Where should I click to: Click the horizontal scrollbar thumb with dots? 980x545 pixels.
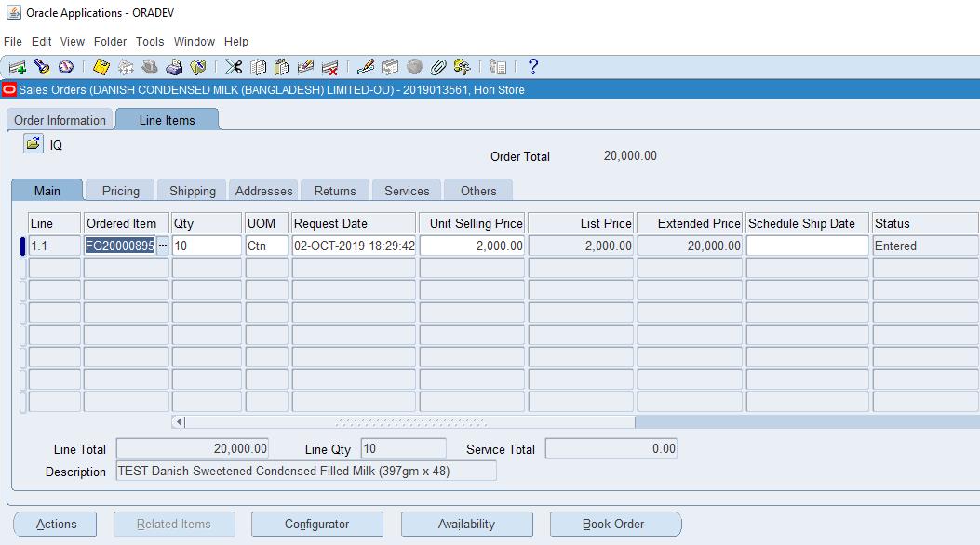[x=410, y=422]
